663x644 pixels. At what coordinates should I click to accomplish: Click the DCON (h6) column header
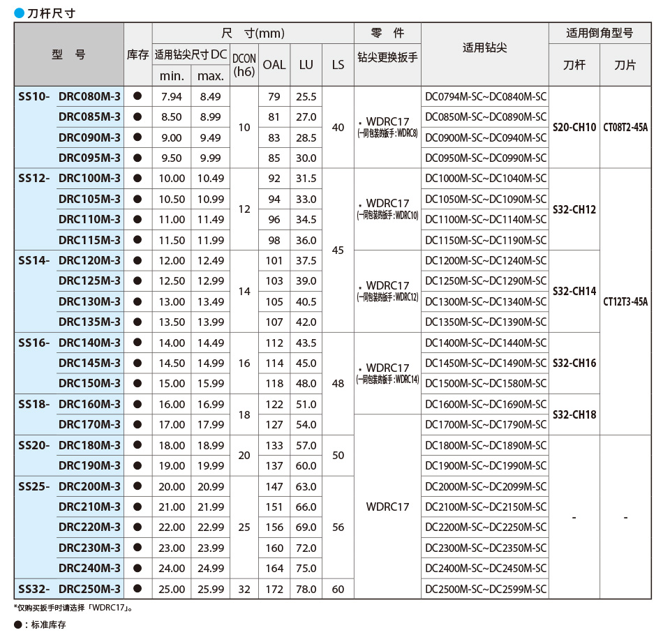[244, 65]
